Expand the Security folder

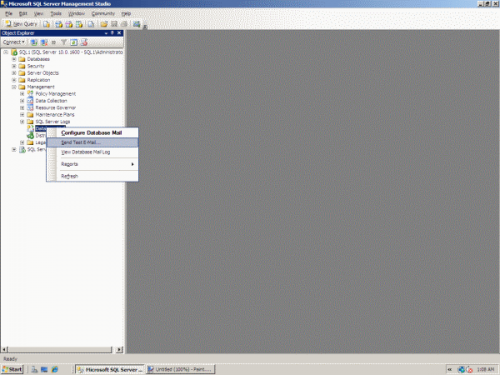point(14,66)
